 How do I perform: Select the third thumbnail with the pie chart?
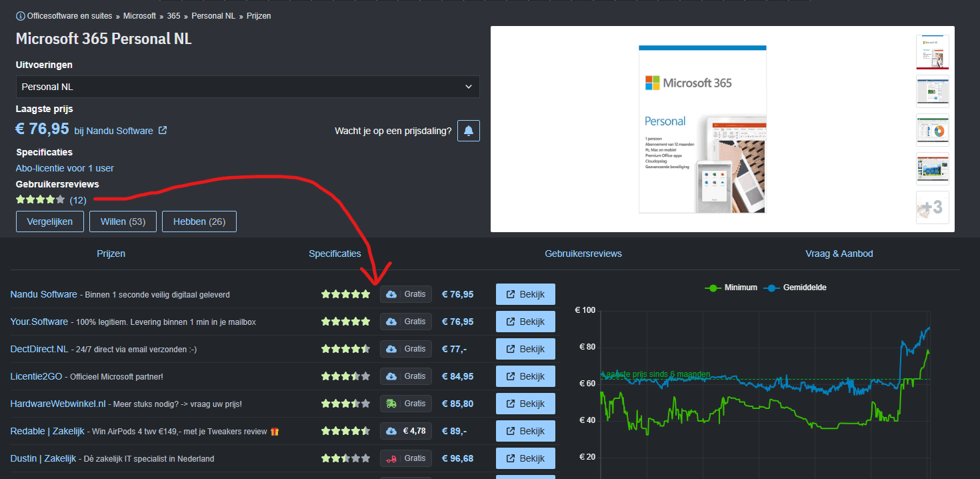(932, 129)
